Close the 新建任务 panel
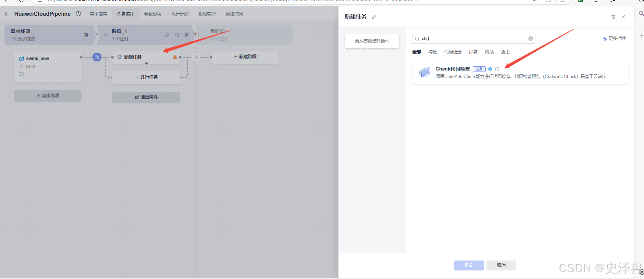Screen dimensions: 644x279 [623, 17]
